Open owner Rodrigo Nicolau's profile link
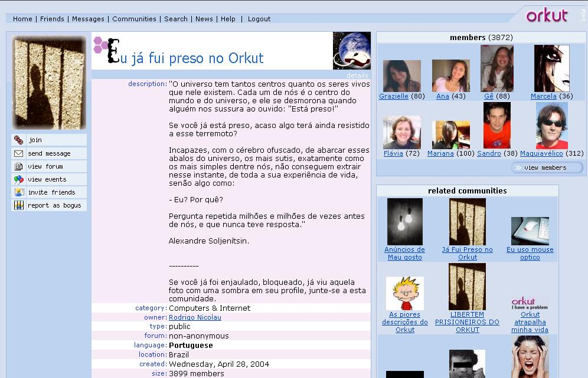The image size is (588, 378). (195, 317)
